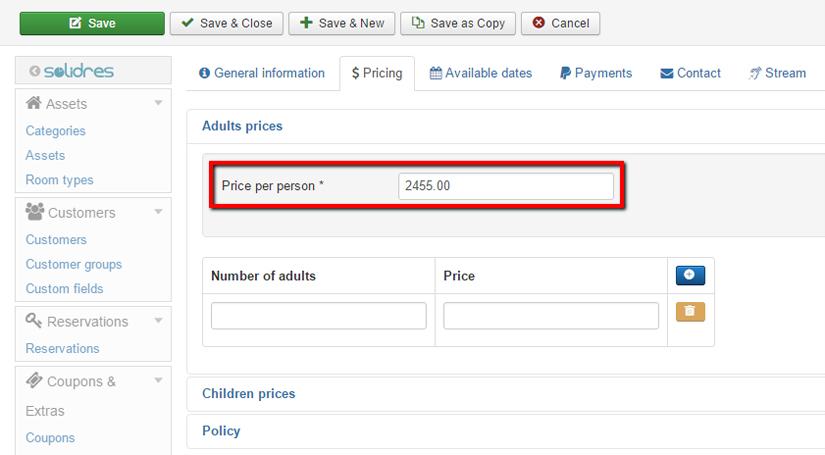Viewport: 825px width, 455px height.
Task: Click the Assets house icon in sidebar
Action: (34, 103)
